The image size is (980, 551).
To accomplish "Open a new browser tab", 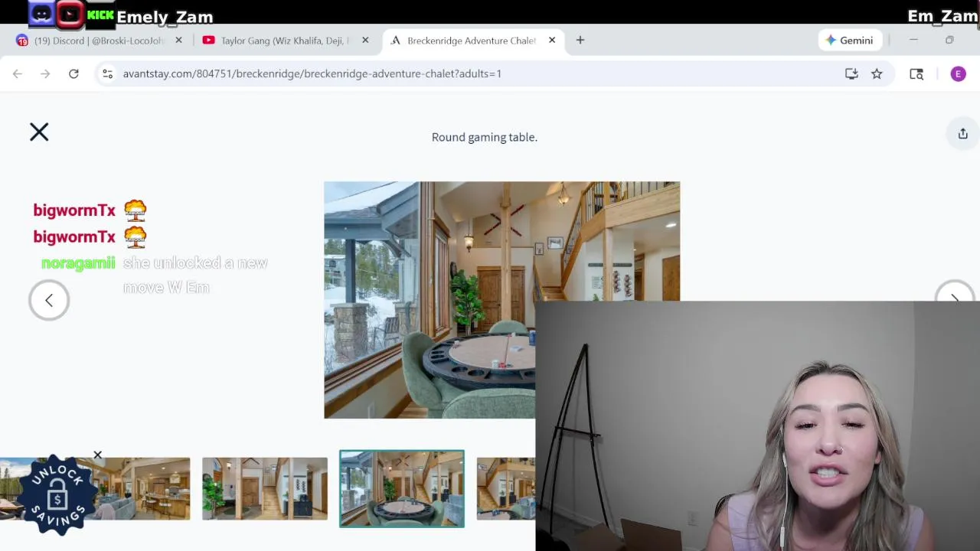I will [x=580, y=41].
